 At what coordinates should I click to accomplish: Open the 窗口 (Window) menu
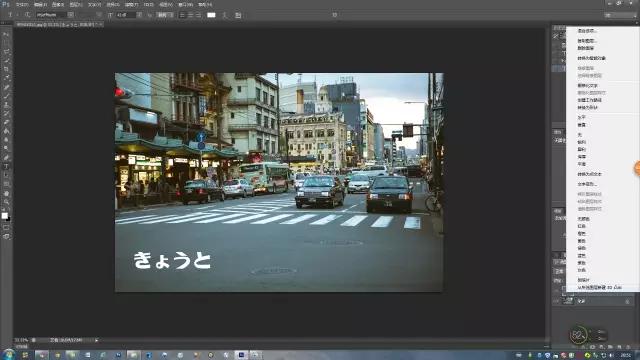tap(186, 4)
